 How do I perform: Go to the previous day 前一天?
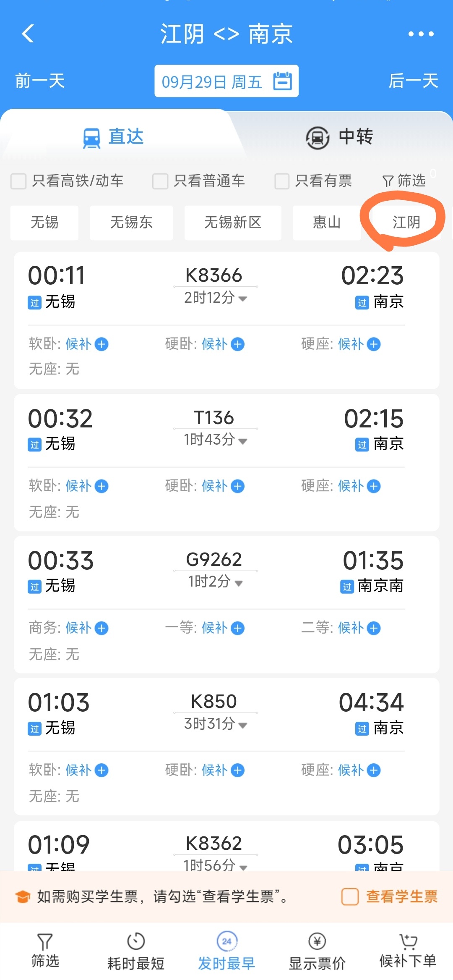[x=40, y=81]
